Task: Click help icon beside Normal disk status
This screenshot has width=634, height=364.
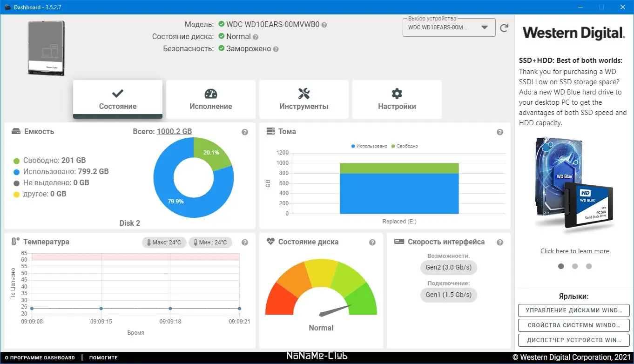Action: click(x=256, y=37)
